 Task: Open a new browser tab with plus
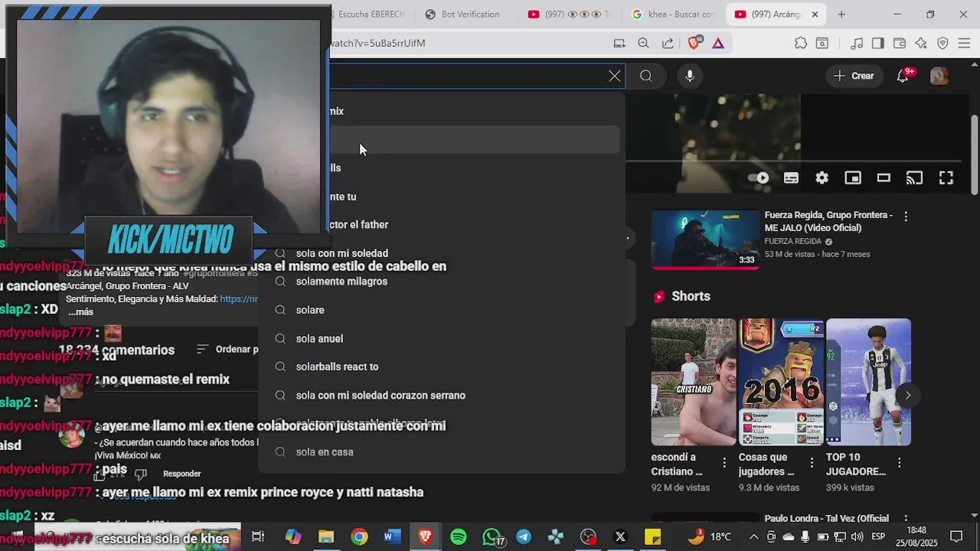[x=841, y=14]
